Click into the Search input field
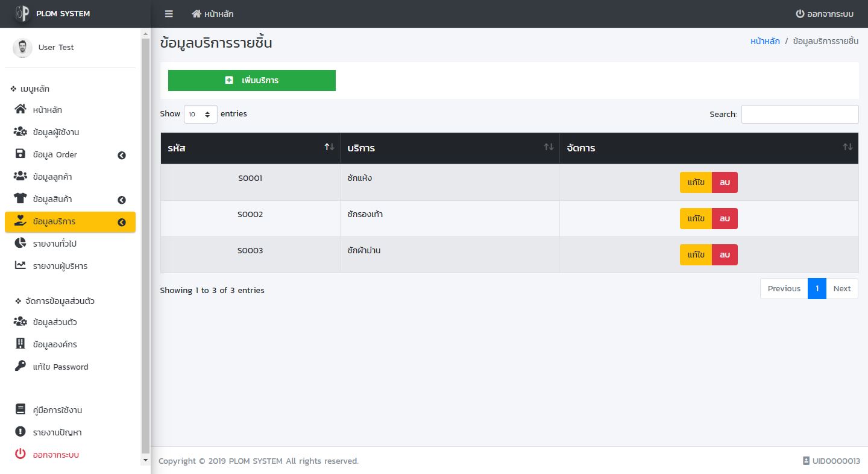This screenshot has height=474, width=868. (x=799, y=114)
